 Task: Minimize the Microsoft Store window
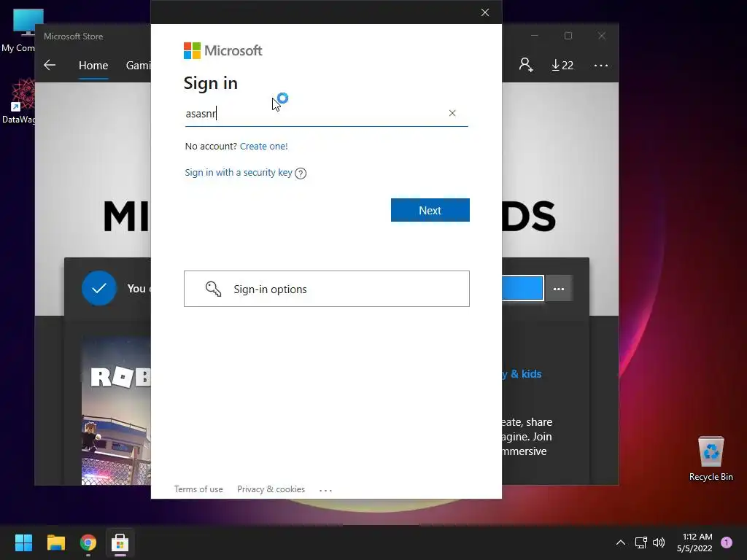(x=535, y=36)
